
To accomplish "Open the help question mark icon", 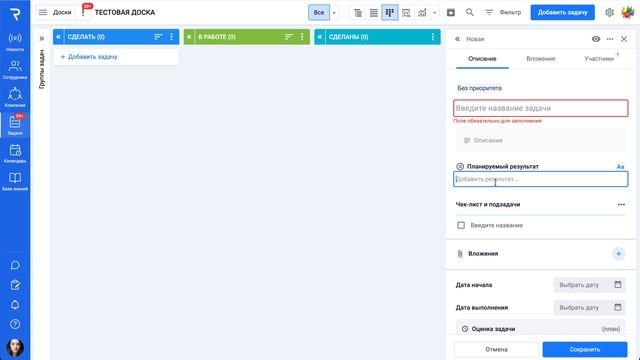I will click(15, 324).
